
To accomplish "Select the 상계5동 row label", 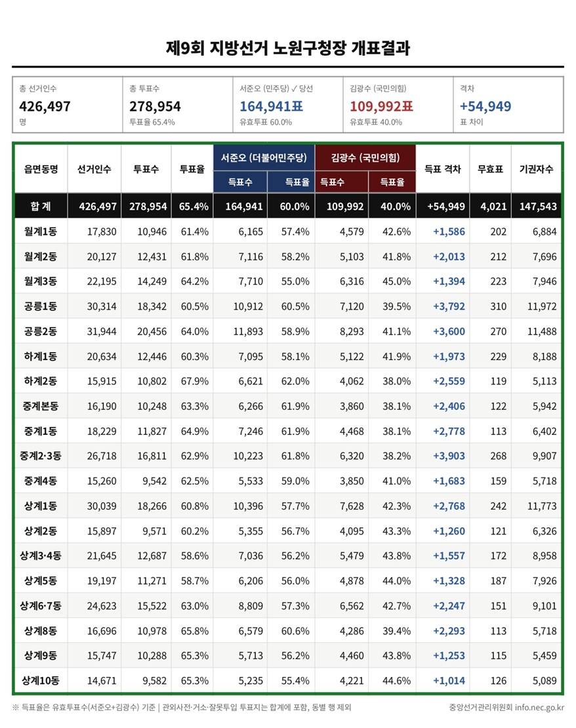I will 41,581.
